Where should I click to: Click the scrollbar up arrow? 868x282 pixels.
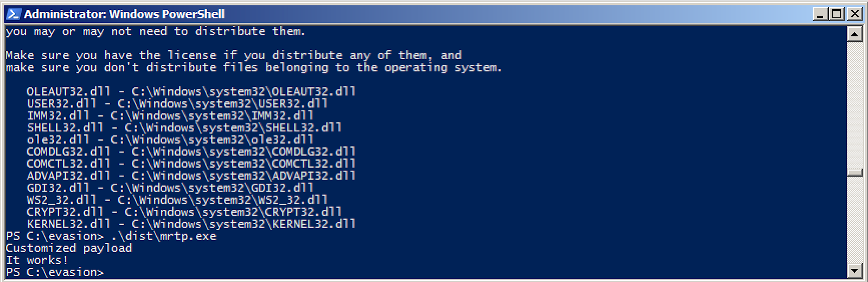[x=854, y=34]
